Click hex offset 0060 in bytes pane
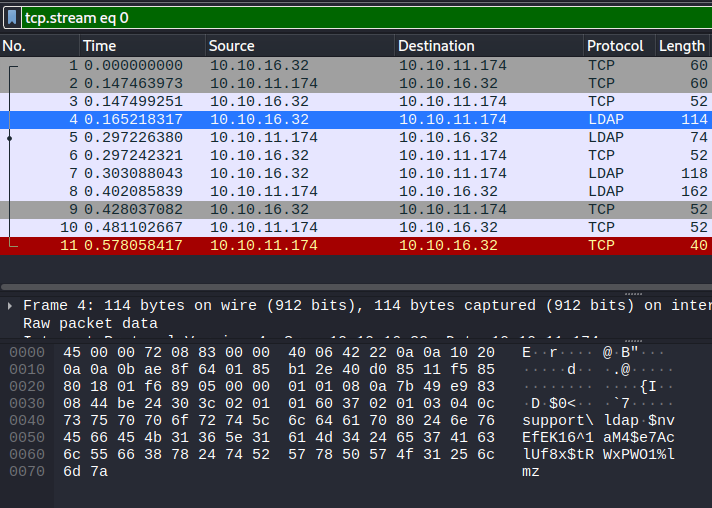 [x=27, y=455]
